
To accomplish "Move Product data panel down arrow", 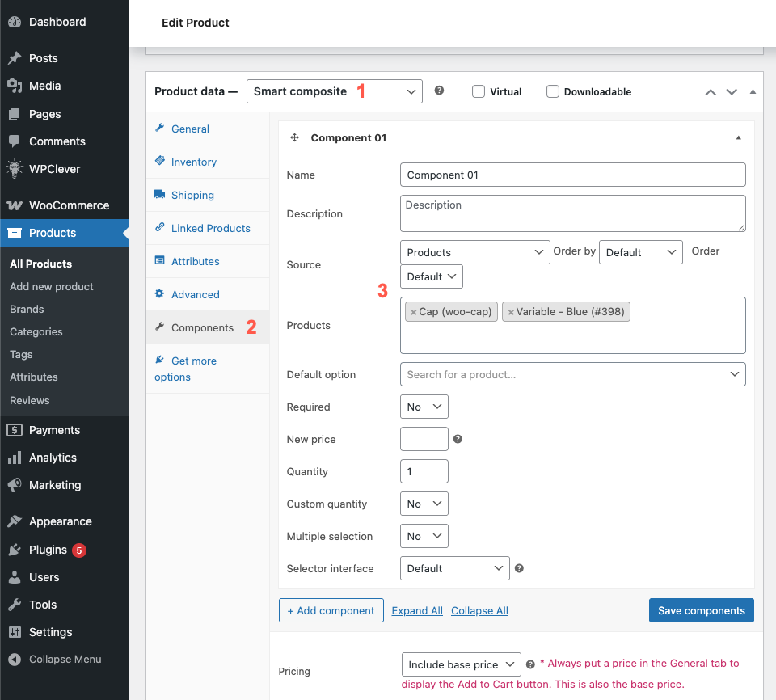I will [x=732, y=92].
